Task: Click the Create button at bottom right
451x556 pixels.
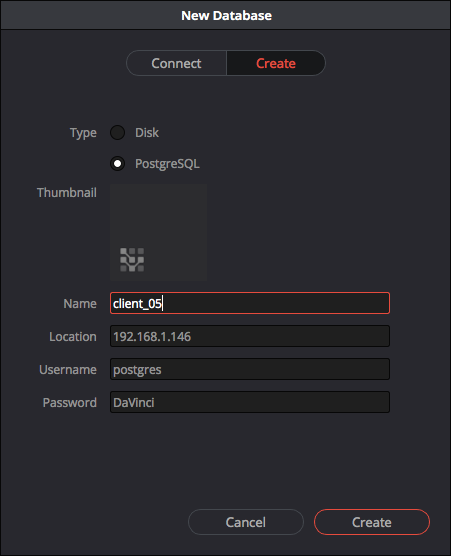Action: [372, 522]
